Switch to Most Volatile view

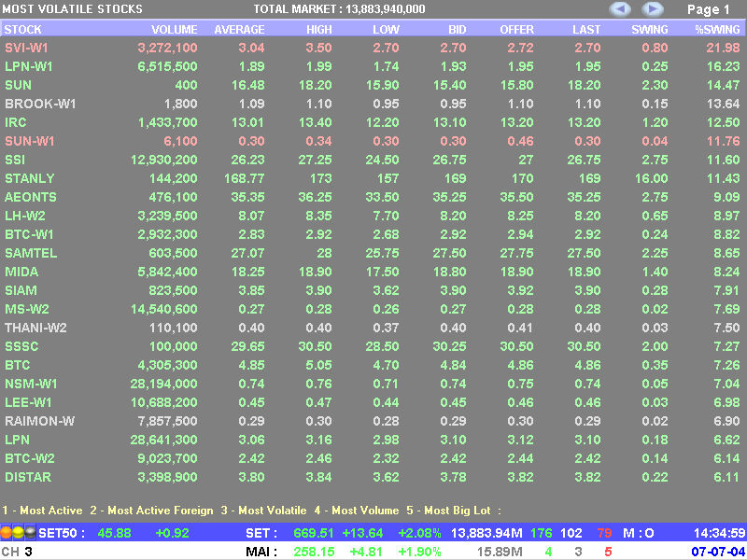click(263, 511)
